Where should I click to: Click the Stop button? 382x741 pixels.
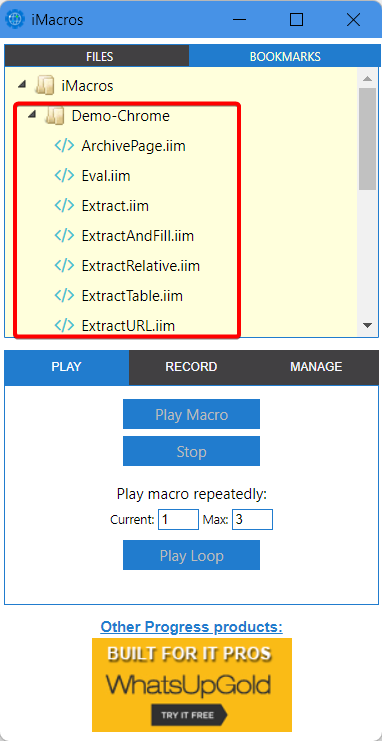coord(191,451)
